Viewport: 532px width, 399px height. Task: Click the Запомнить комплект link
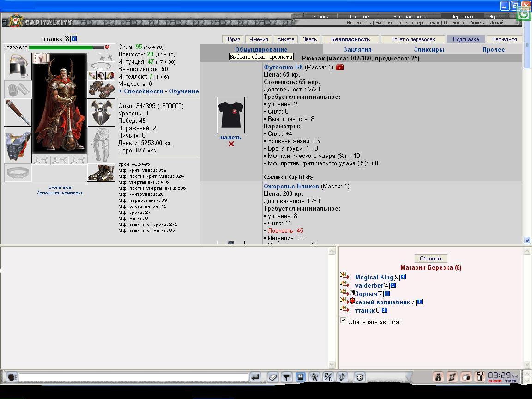60,193
